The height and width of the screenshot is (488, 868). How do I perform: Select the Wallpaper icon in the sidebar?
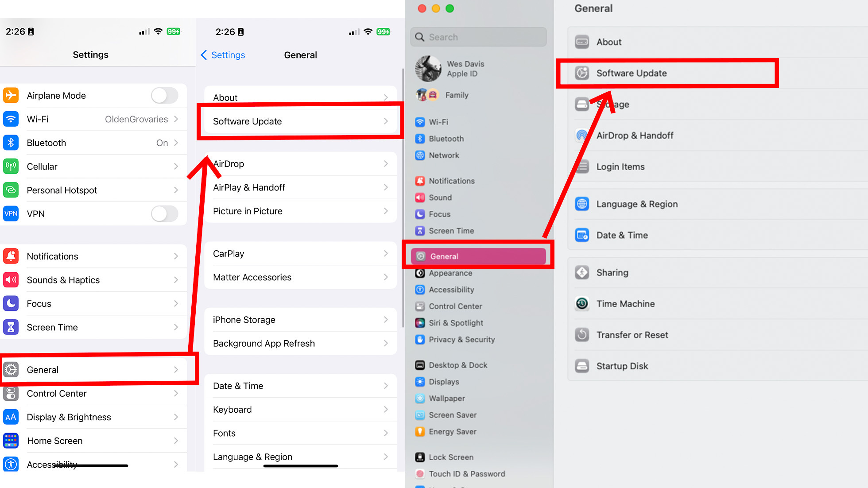(419, 398)
